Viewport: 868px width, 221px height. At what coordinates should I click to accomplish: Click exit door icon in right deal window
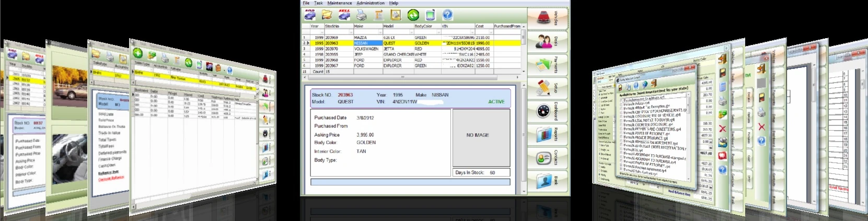(722, 60)
